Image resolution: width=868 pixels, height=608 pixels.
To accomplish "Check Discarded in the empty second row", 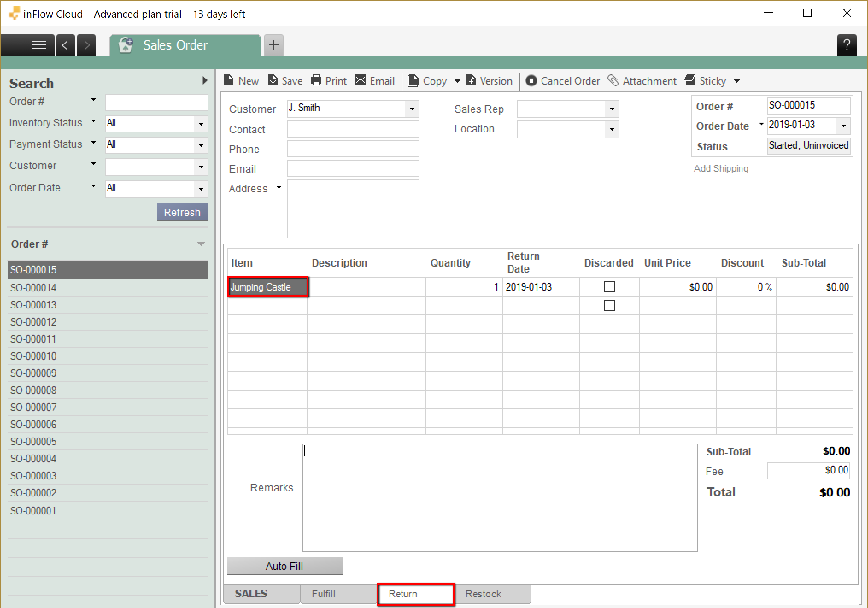I will 610,305.
